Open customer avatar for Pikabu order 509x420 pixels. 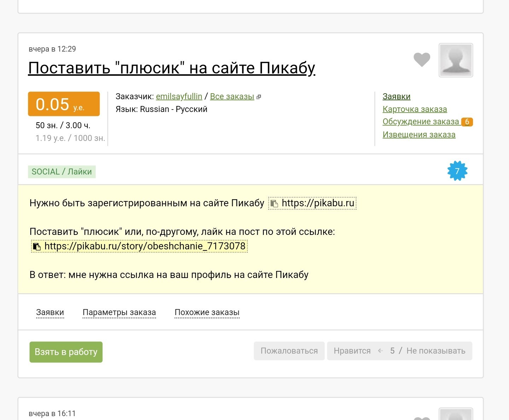[456, 60]
